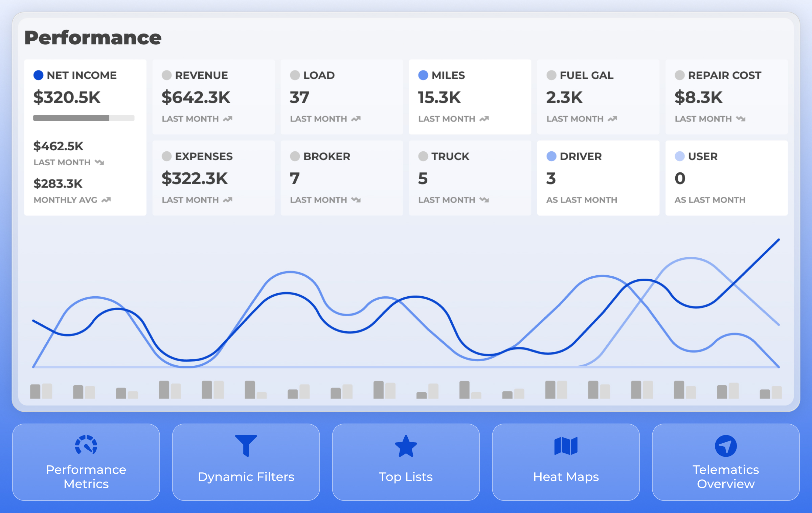812x513 pixels.
Task: Toggle the User series color dot
Action: 679,156
